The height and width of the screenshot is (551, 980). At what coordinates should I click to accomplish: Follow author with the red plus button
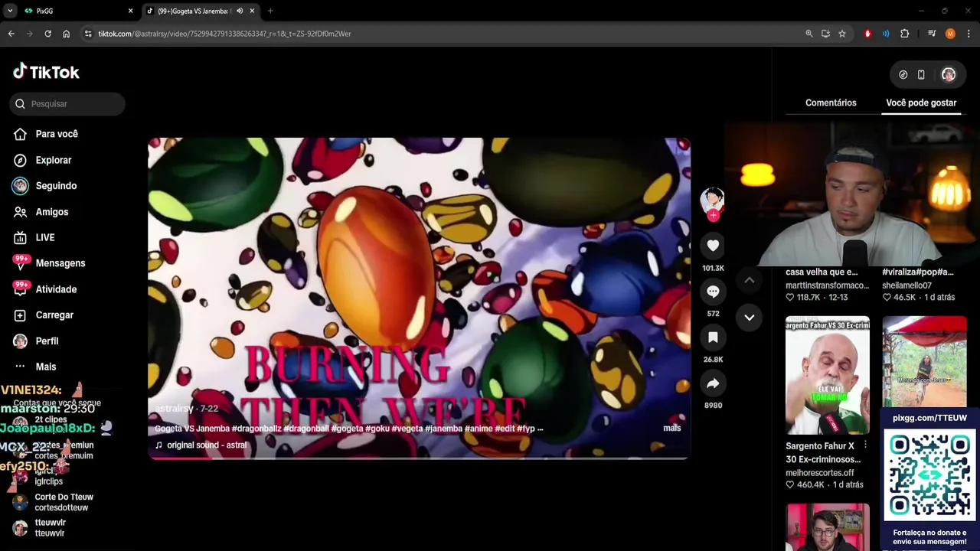click(713, 216)
